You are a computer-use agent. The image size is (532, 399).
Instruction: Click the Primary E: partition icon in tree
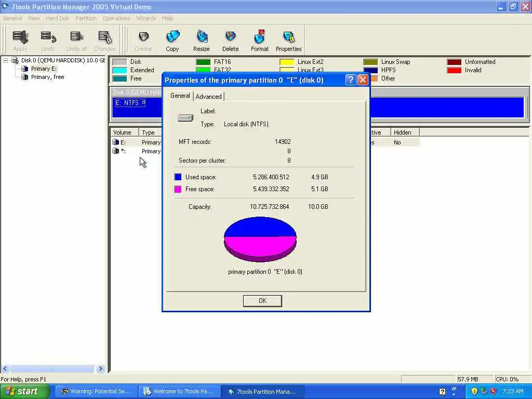tap(25, 69)
